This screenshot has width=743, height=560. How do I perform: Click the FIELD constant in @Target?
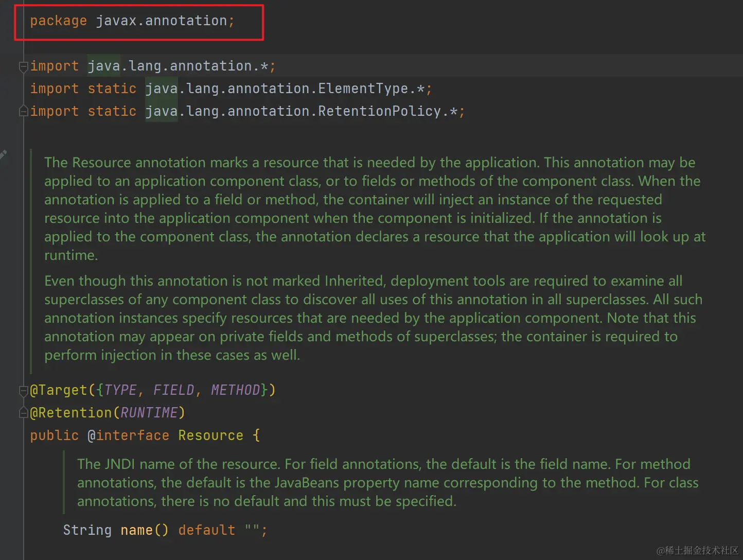[173, 390]
